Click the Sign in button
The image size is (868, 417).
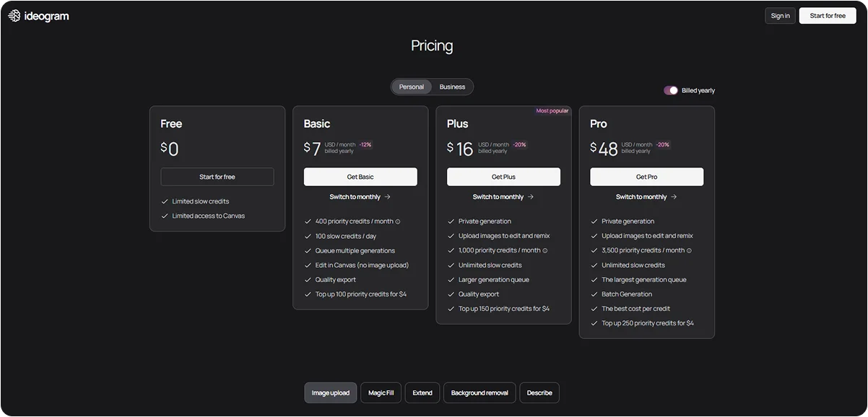(780, 14)
